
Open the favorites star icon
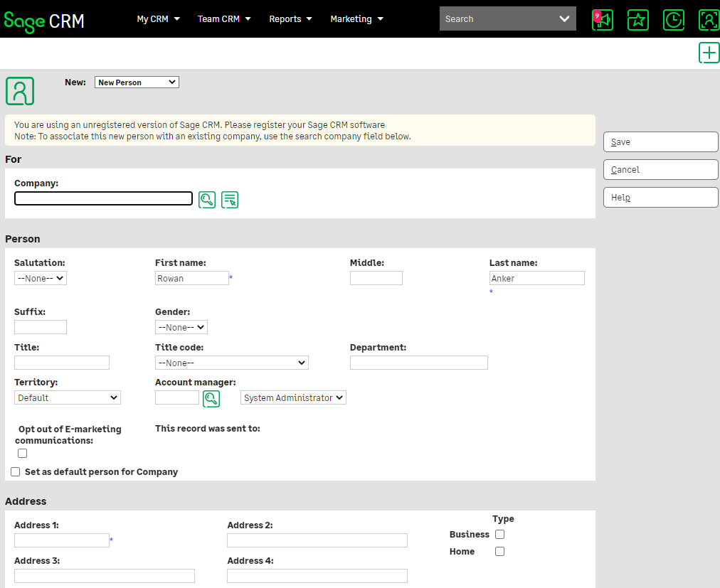point(638,20)
